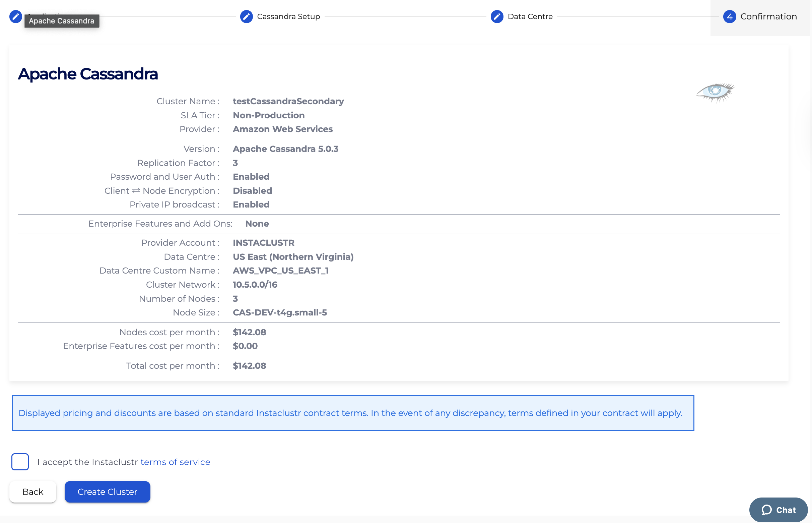Click the Cassandra eye logo
The width and height of the screenshot is (812, 523).
715,92
